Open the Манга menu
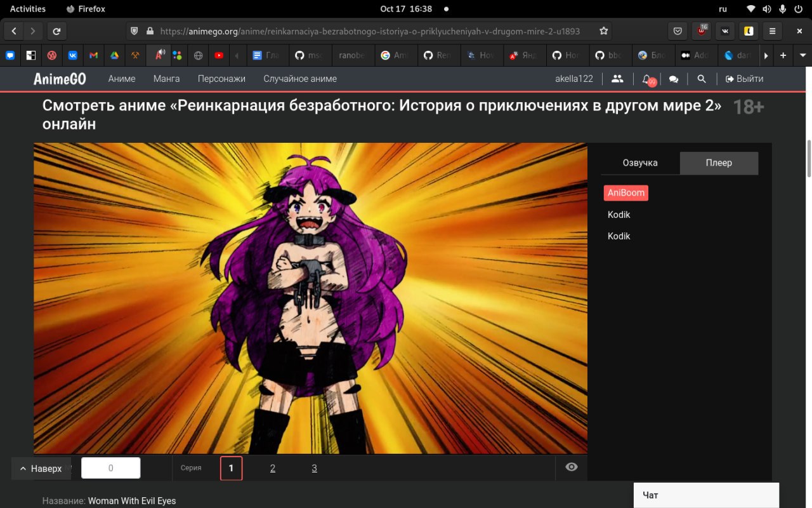Image resolution: width=812 pixels, height=508 pixels. pos(166,79)
